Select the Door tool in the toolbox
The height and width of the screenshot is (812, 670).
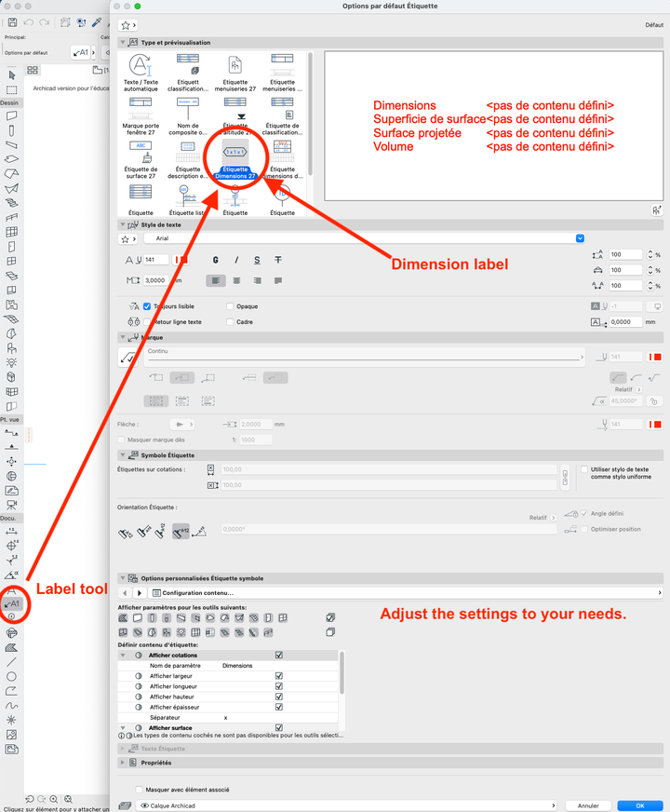point(11,247)
